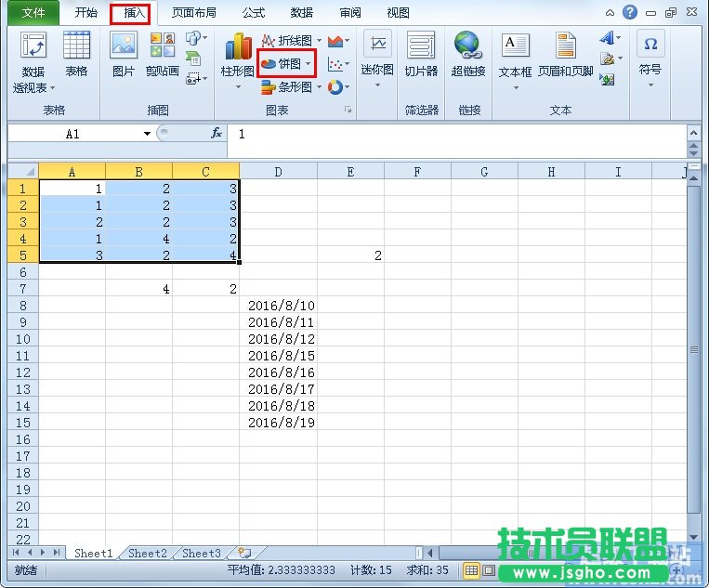Switch to Normal view in status bar
Image resolution: width=709 pixels, height=588 pixels.
[471, 570]
